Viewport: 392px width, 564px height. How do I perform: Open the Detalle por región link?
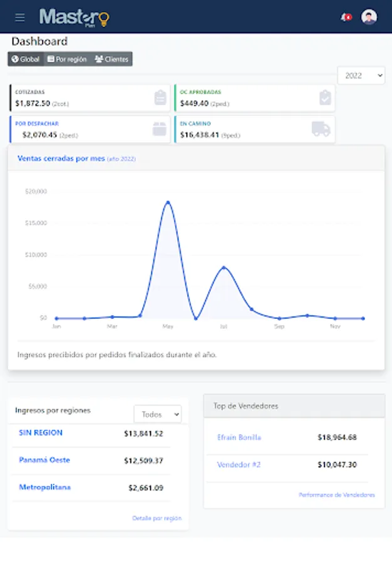[157, 518]
